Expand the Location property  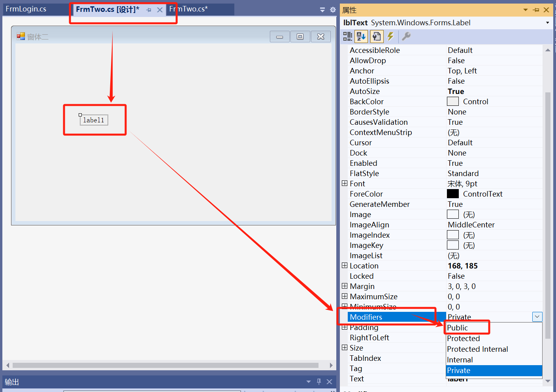click(345, 266)
